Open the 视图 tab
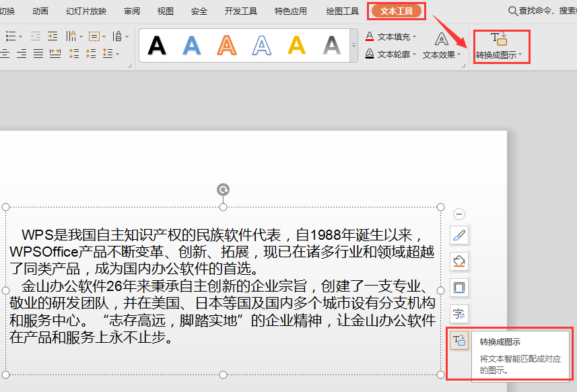The width and height of the screenshot is (577, 392). pos(165,11)
